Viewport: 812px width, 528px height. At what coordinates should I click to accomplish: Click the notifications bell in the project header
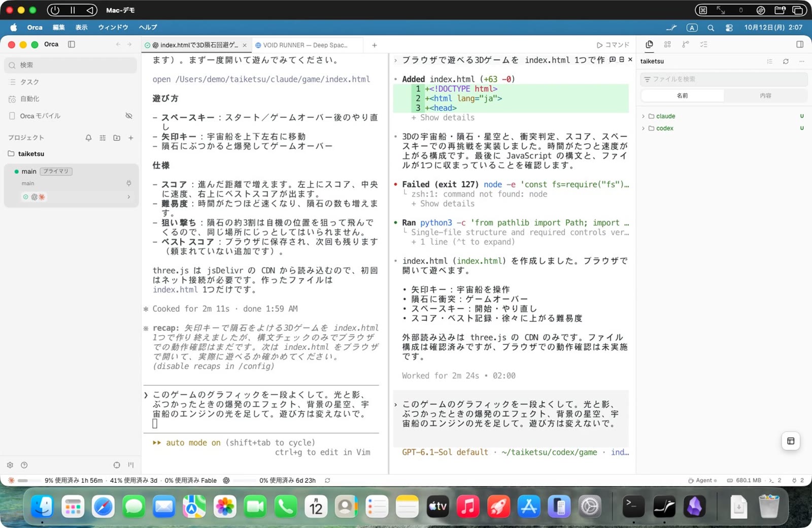tap(88, 138)
